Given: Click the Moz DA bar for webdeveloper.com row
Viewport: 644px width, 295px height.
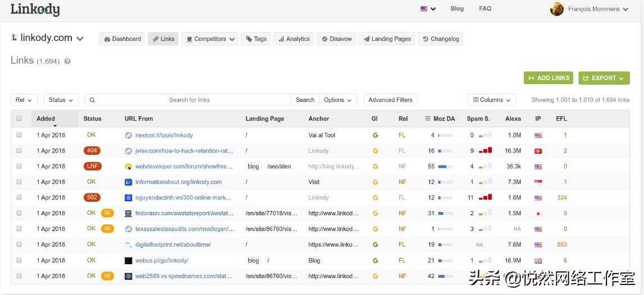Looking at the screenshot, I should (445, 167).
